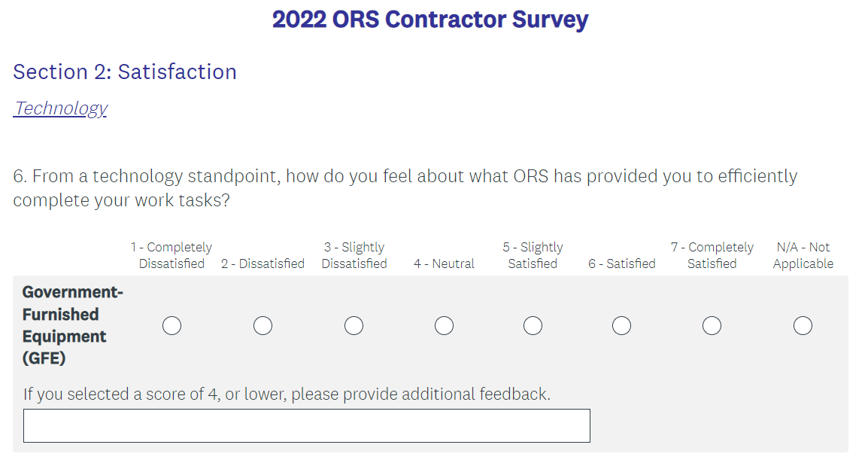Click the '2 - Dissatisfied' column header text

tap(263, 264)
